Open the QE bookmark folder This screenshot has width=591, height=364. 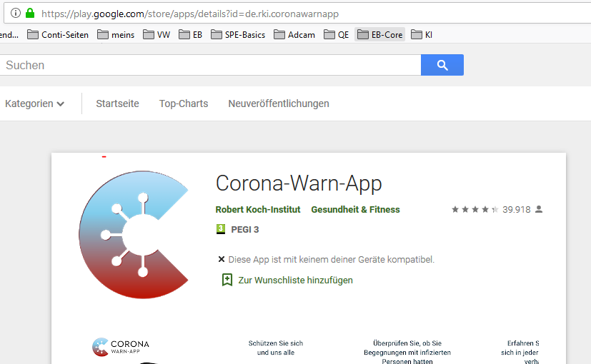pyautogui.click(x=336, y=35)
